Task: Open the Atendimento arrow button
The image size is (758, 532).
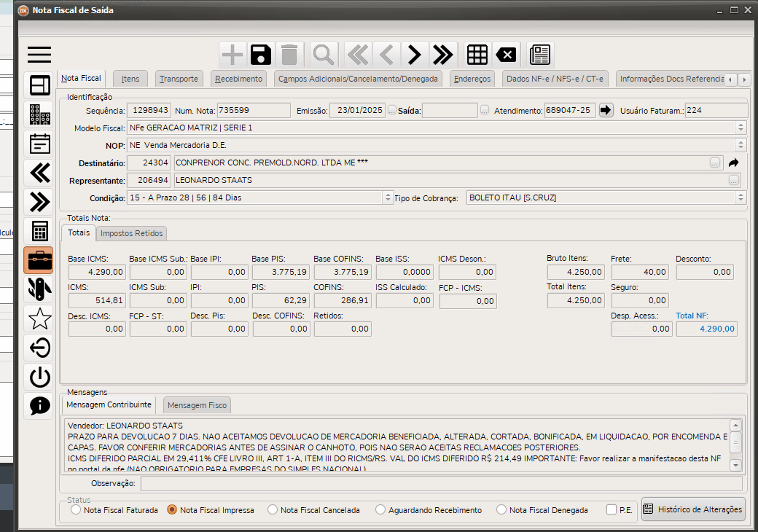Action: click(605, 110)
